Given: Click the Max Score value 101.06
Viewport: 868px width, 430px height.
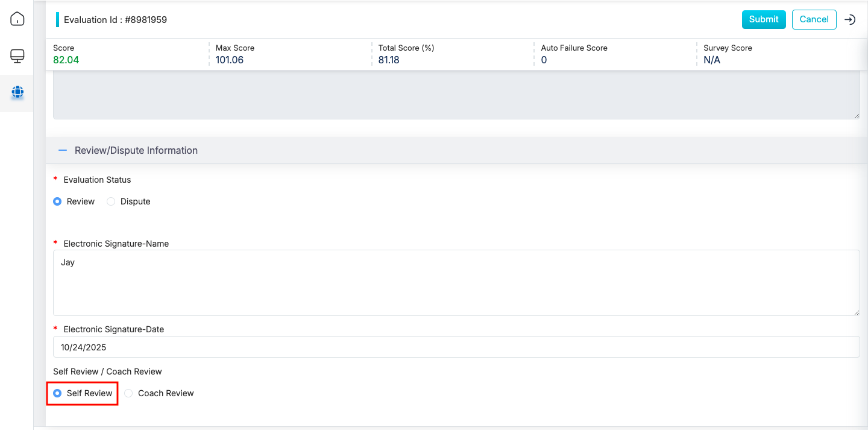Looking at the screenshot, I should click(x=230, y=60).
